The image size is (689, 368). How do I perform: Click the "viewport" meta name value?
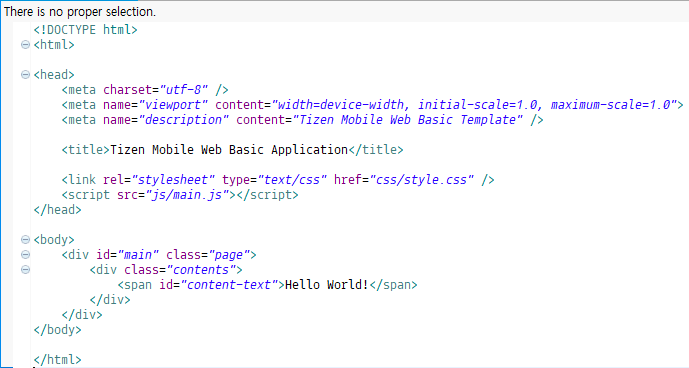pos(173,105)
